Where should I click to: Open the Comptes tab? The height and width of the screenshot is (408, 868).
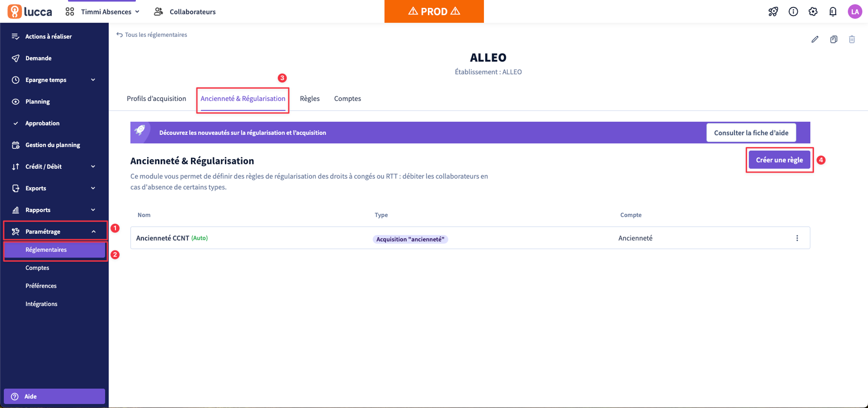[x=348, y=98]
